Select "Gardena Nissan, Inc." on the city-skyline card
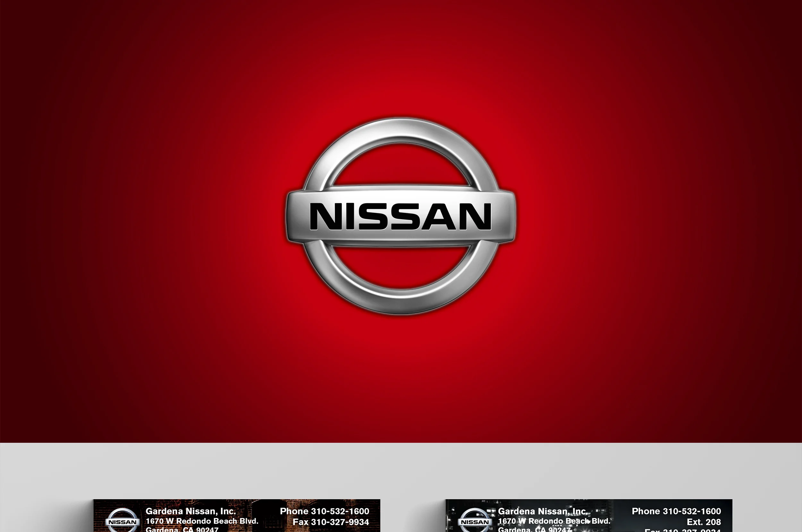The height and width of the screenshot is (532, 802). (x=542, y=511)
